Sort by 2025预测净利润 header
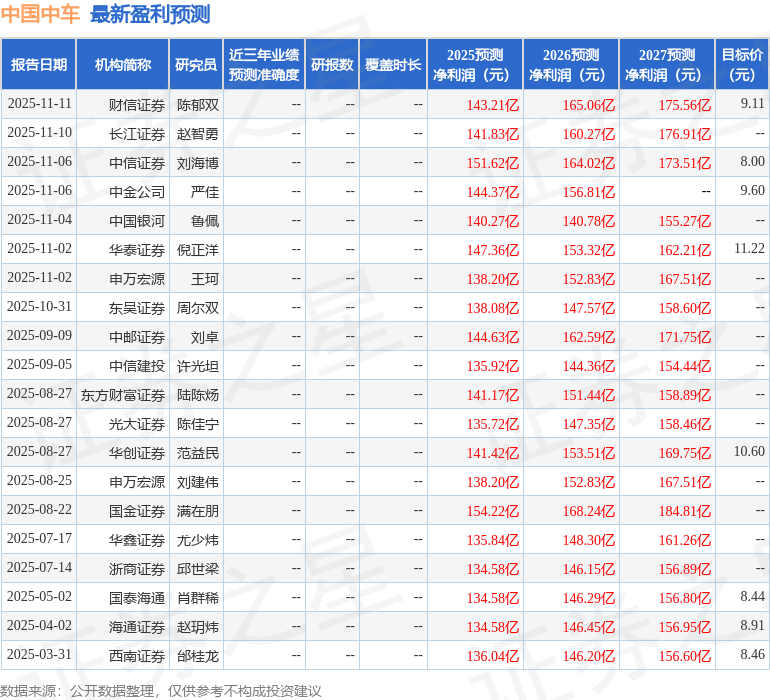770x700 pixels. pos(475,65)
